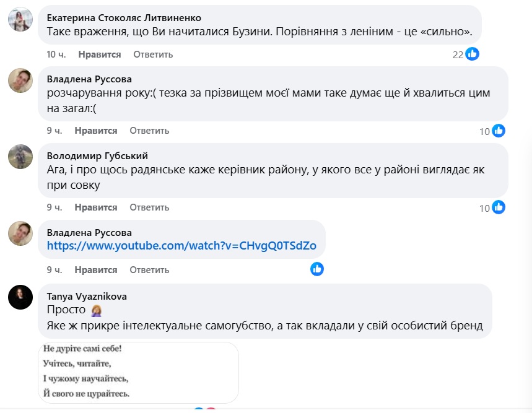532x413 pixels.
Task: Click like icon with 10 on Руссова's first comment
Action: tap(499, 131)
